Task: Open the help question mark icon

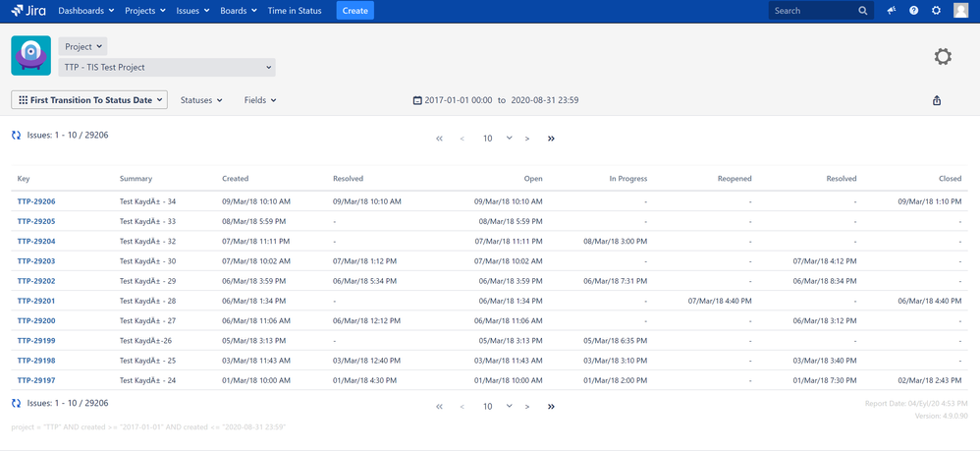Action: click(914, 11)
